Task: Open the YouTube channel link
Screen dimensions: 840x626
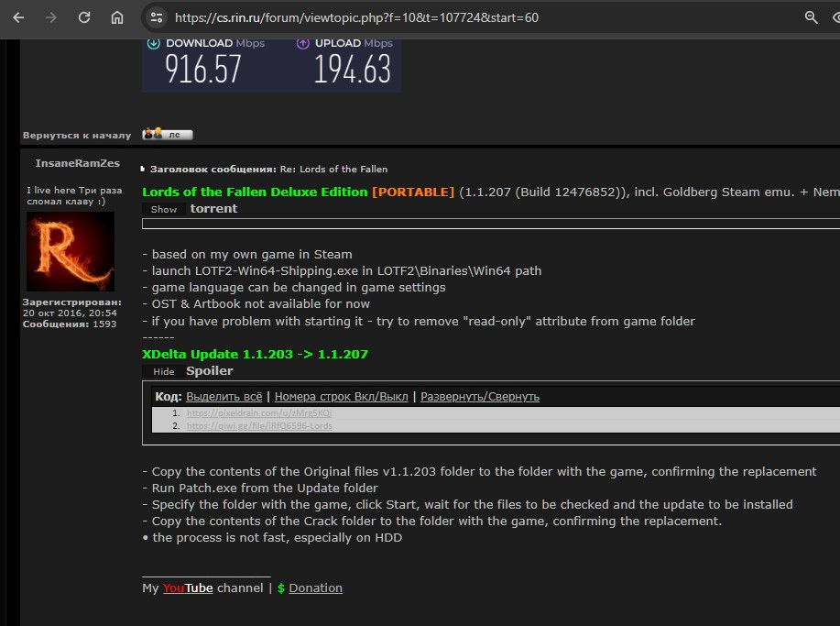Action: 188,588
